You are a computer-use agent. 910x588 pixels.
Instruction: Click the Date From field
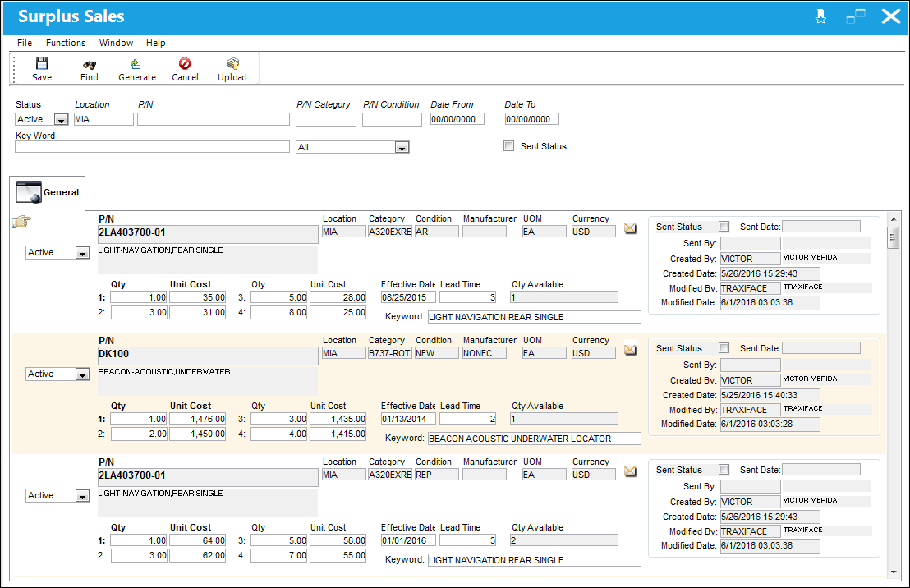[457, 119]
